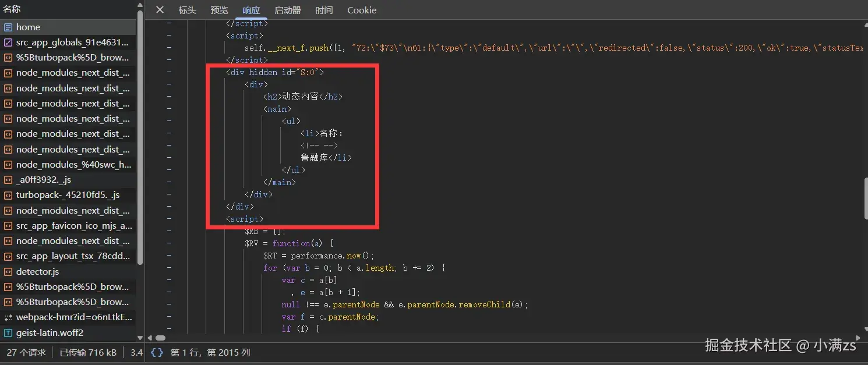
Task: Select the turbopack-_45210fd5._.js request
Action: (x=68, y=195)
